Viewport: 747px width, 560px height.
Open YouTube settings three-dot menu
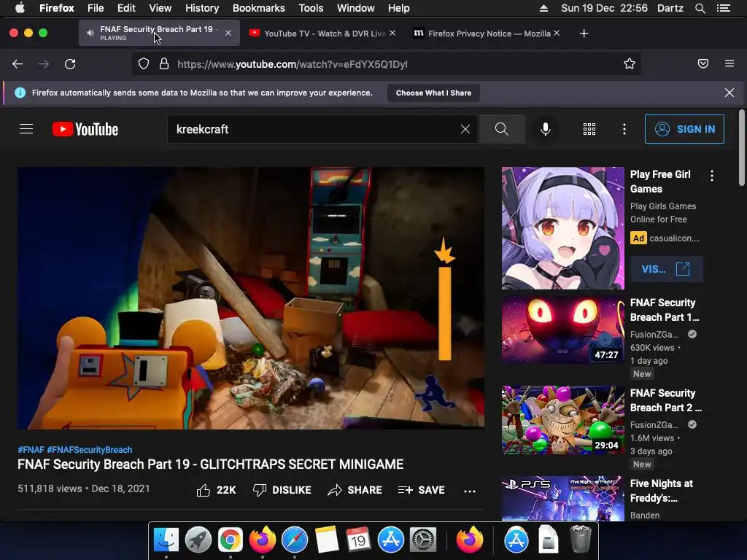[x=624, y=129]
